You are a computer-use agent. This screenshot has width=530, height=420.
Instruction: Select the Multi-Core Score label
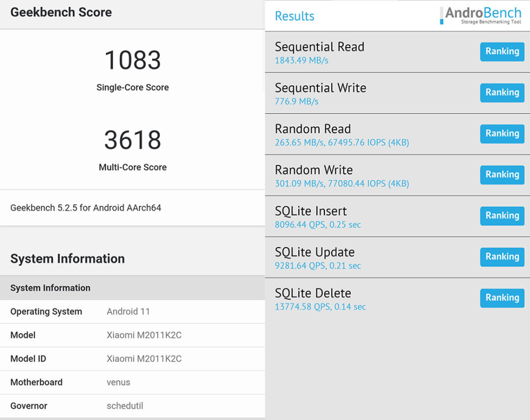(132, 168)
